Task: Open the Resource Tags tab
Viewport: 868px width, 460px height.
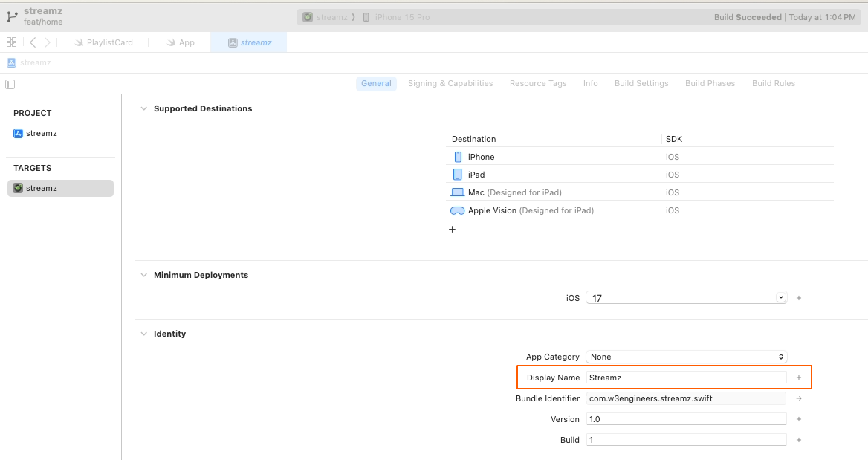Action: pos(538,83)
